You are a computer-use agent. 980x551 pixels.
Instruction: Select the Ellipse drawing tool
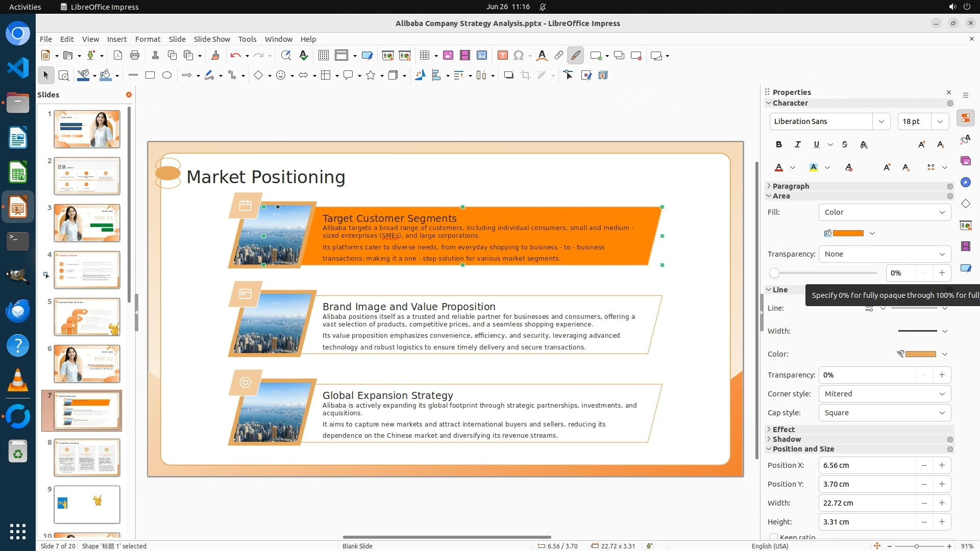pyautogui.click(x=167, y=76)
